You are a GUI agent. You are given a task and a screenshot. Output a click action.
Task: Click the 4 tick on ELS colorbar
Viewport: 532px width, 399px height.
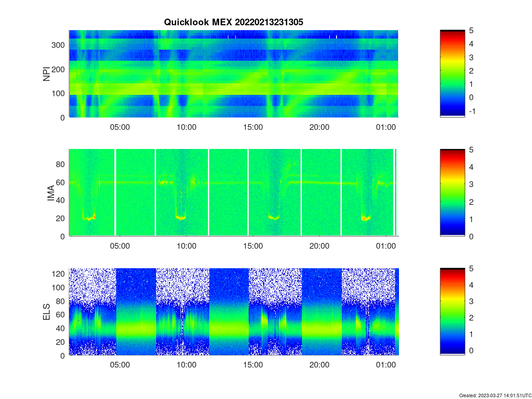pyautogui.click(x=471, y=285)
